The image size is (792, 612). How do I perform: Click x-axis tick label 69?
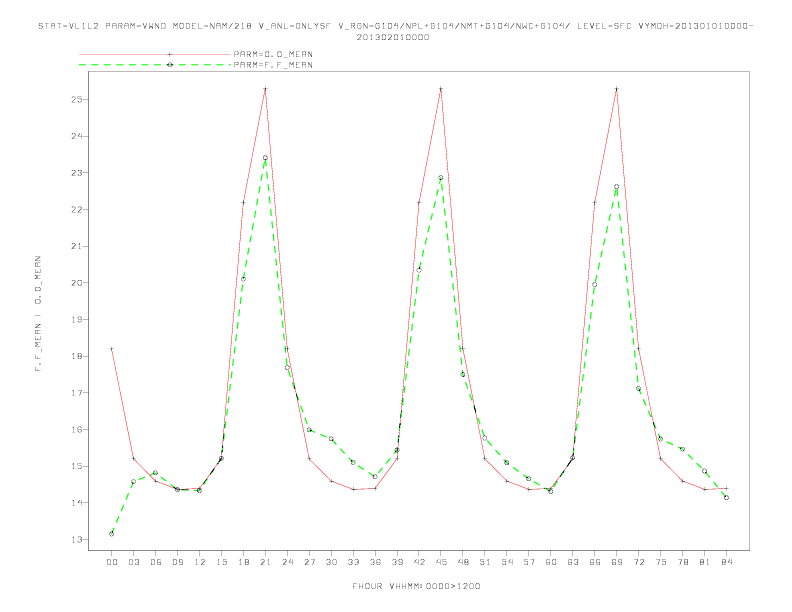click(617, 562)
